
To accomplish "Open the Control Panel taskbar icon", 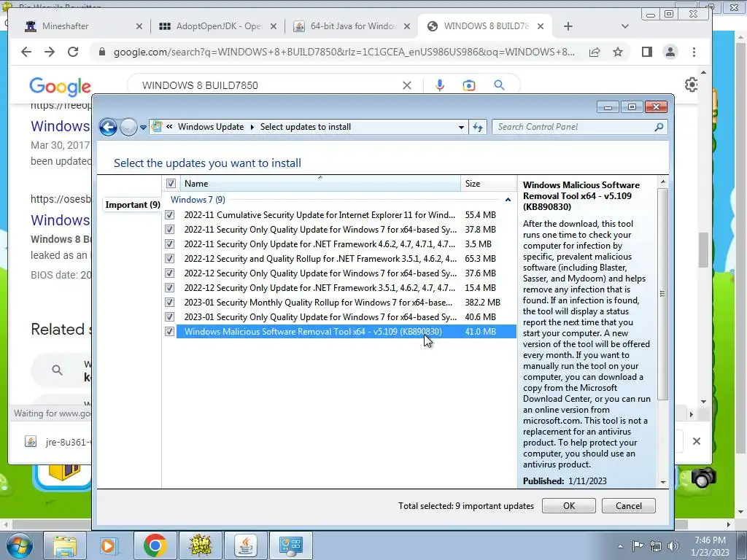I will pos(290,545).
